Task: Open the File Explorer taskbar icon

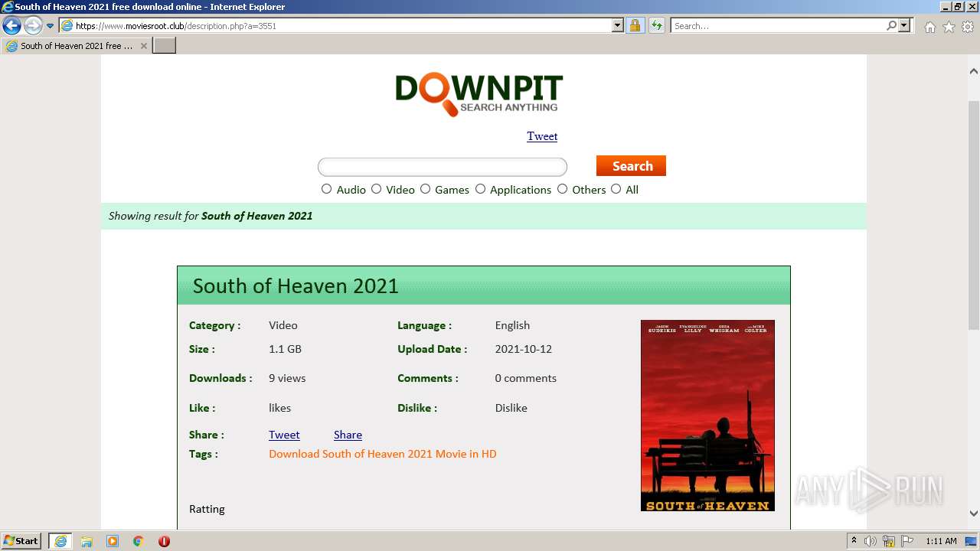Action: click(87, 541)
